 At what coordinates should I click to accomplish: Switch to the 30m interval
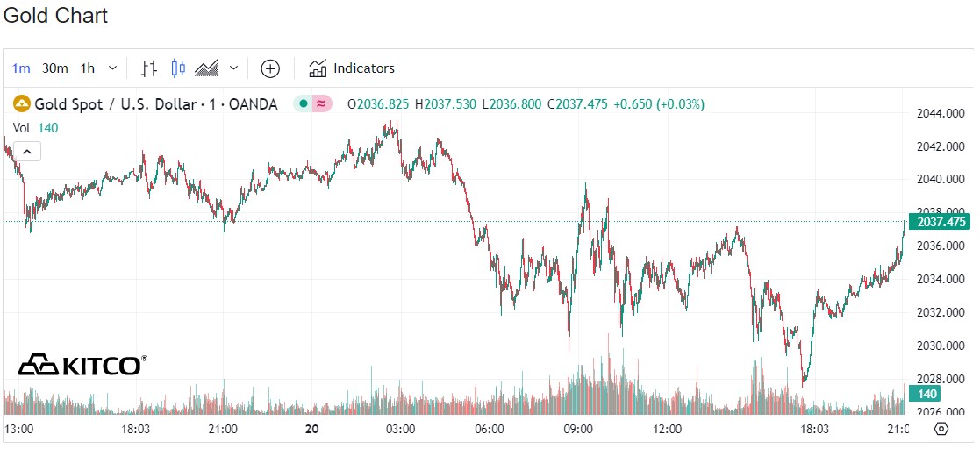point(54,68)
